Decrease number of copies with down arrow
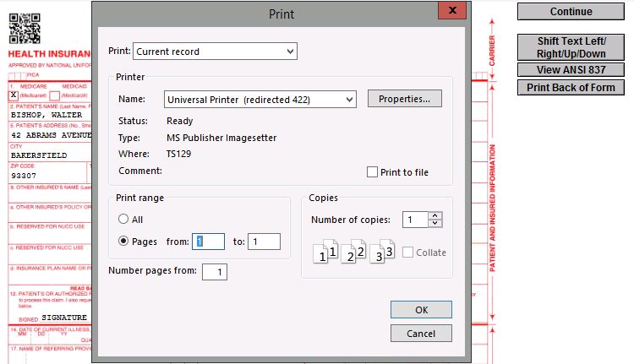 pos(435,224)
